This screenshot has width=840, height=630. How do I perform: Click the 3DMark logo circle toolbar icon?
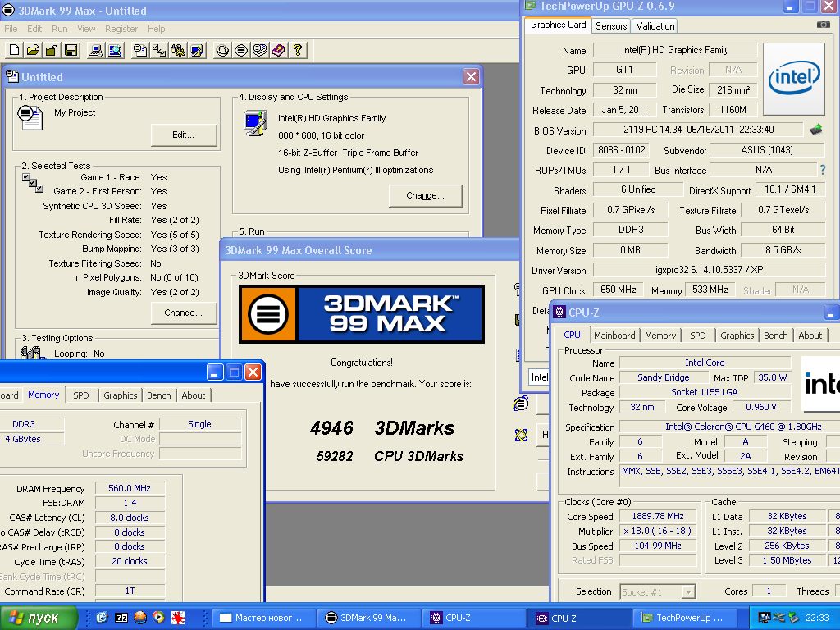[x=241, y=50]
